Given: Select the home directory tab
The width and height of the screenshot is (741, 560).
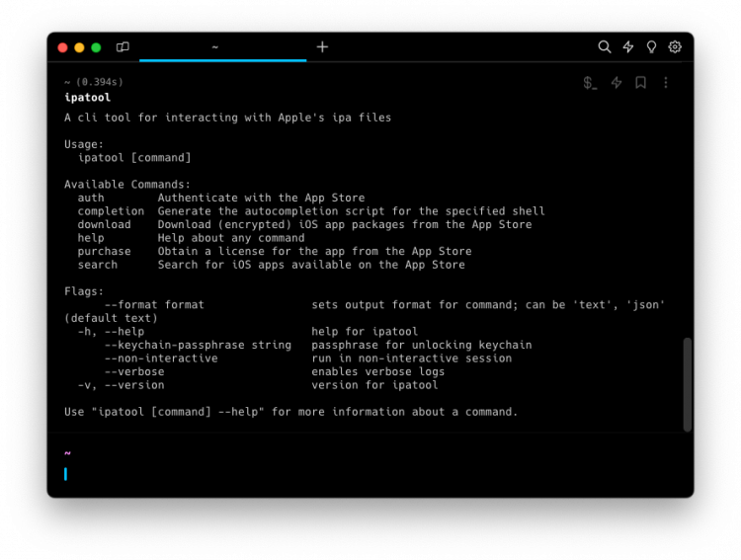Looking at the screenshot, I should click(x=223, y=47).
